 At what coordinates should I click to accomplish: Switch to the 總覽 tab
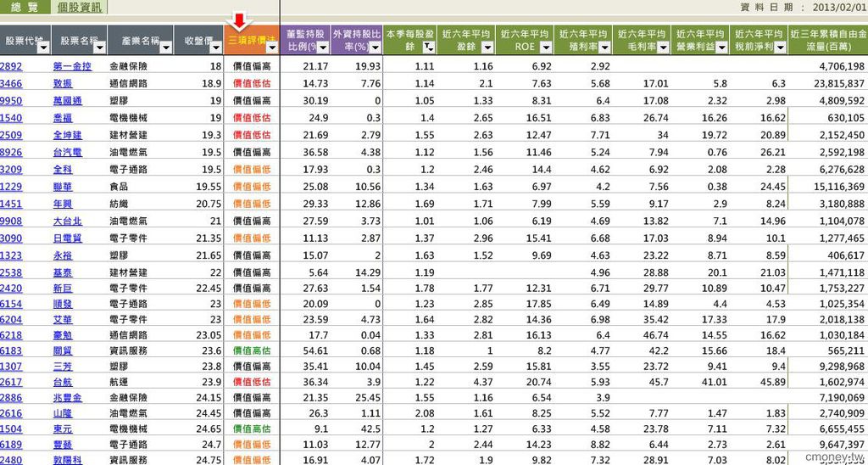pyautogui.click(x=24, y=7)
